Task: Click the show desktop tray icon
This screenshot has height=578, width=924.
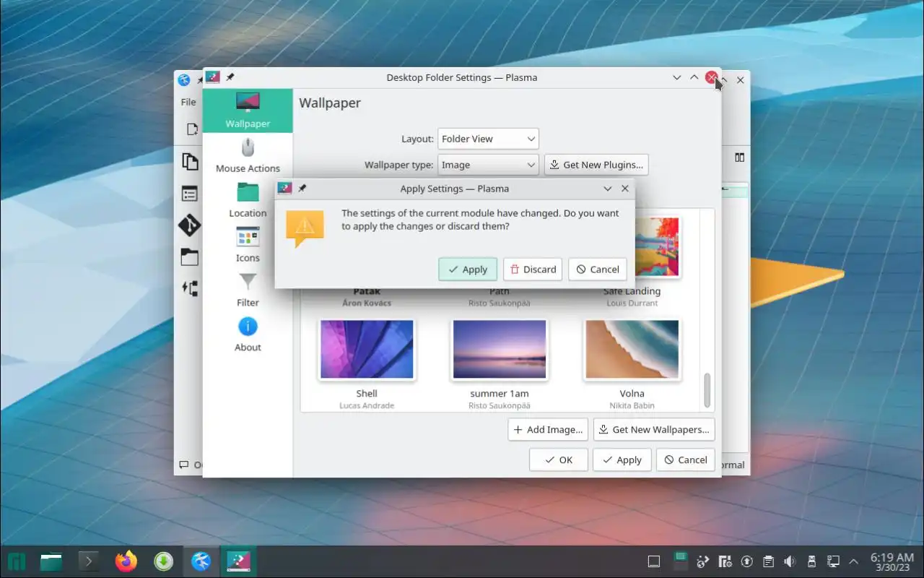Action: 653,561
